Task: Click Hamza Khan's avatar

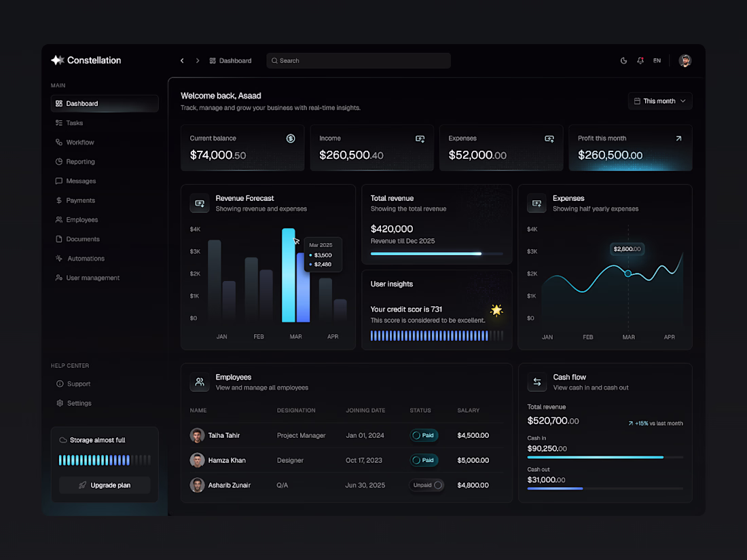Action: point(197,460)
